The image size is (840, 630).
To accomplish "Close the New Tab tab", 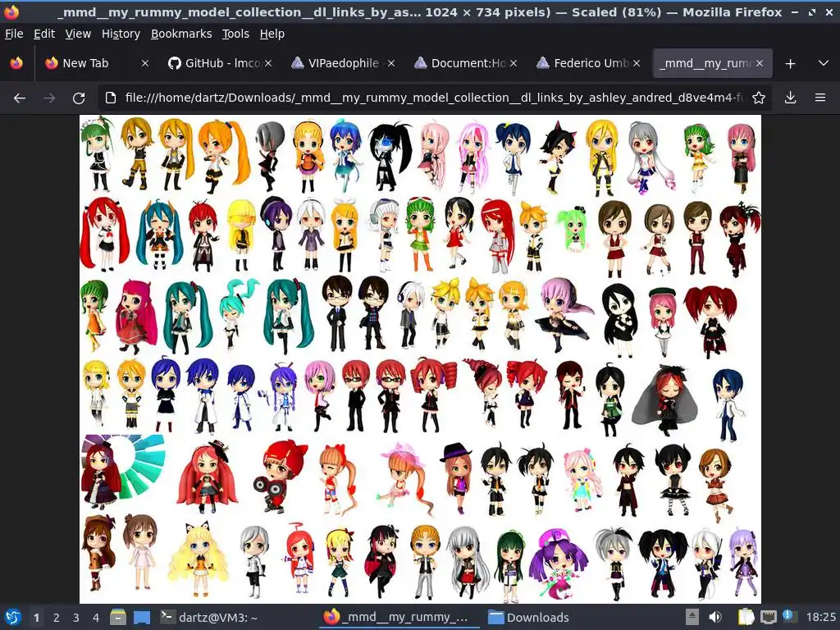I will click(x=145, y=63).
